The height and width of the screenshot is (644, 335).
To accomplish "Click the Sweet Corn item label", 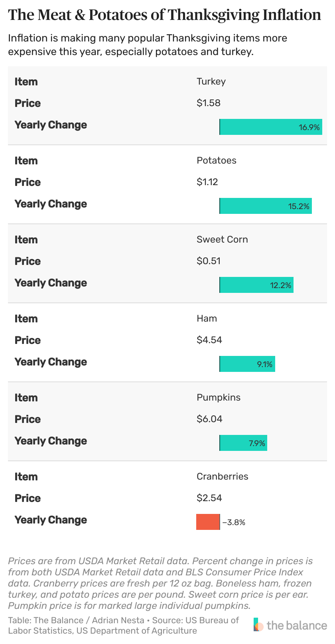I will (x=222, y=239).
